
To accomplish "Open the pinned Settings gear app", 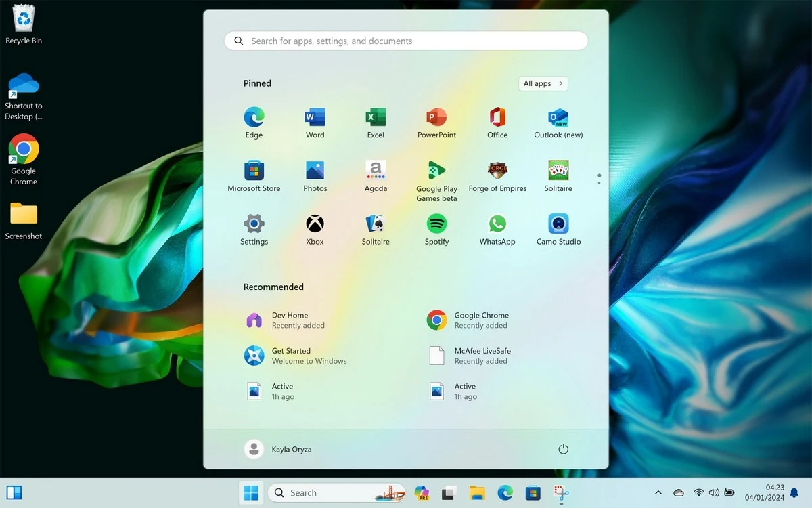I will tap(254, 229).
